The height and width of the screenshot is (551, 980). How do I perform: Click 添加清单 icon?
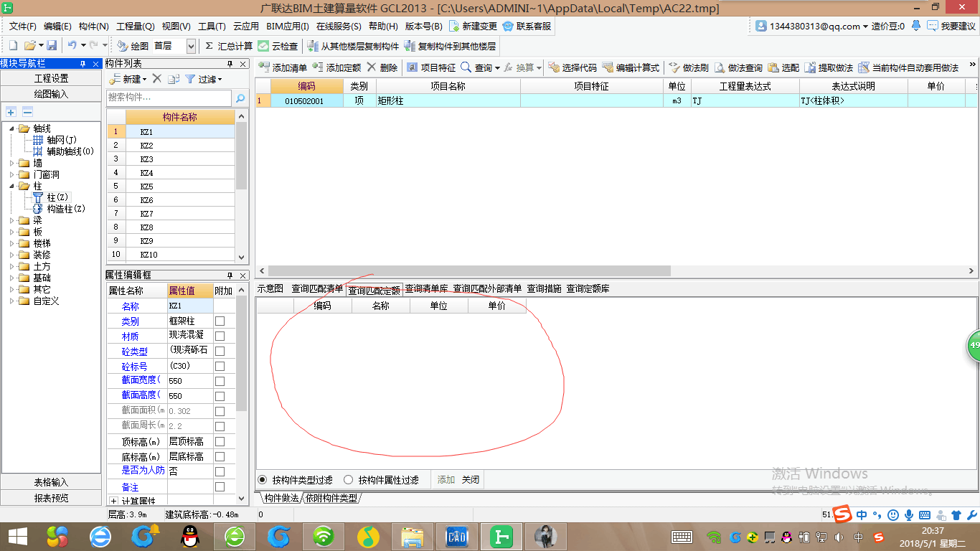click(x=263, y=67)
